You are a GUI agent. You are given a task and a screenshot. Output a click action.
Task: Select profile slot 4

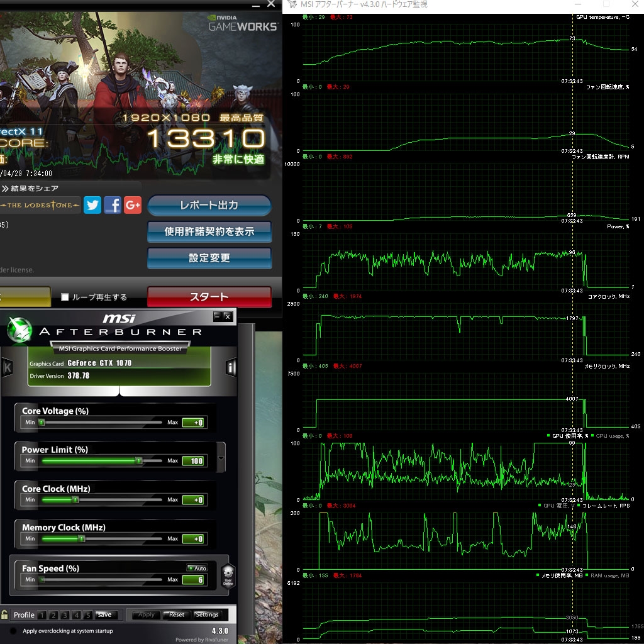click(x=76, y=615)
